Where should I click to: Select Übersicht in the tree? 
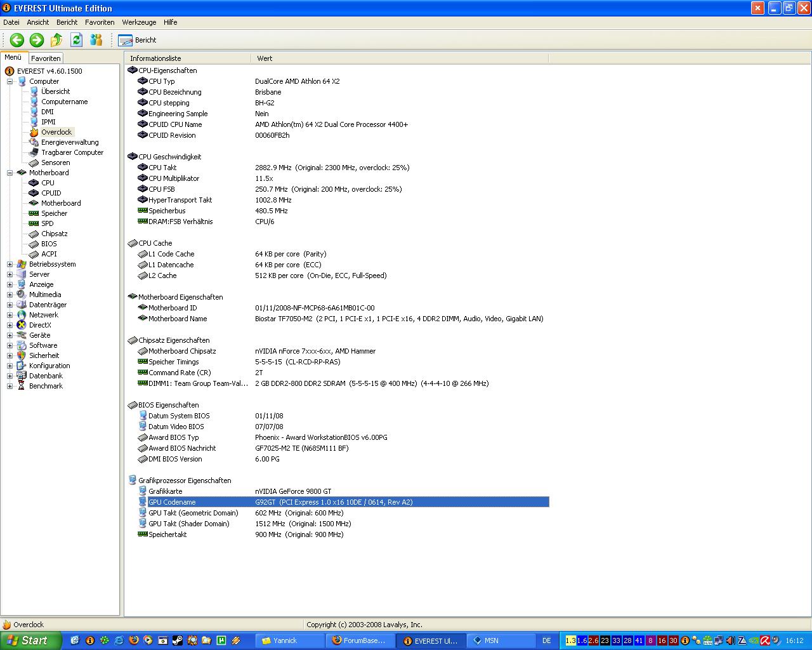(55, 91)
